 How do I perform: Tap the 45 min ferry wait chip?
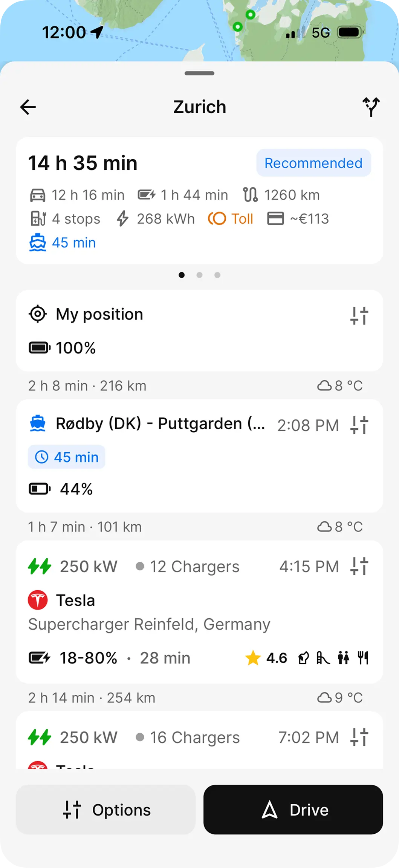tap(67, 457)
